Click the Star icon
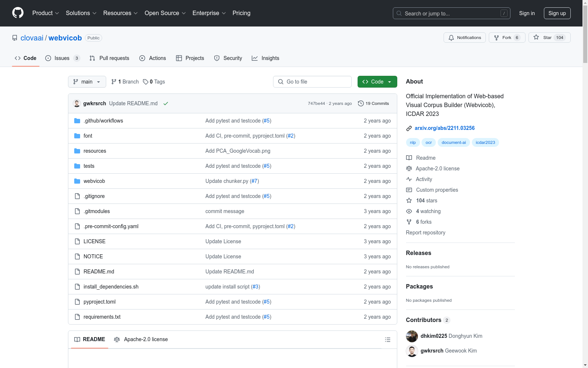 [x=536, y=38]
